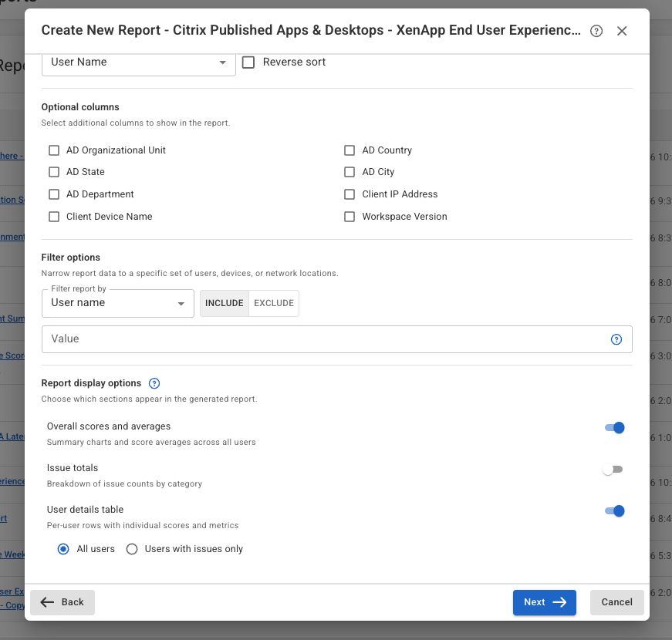Select the All users radio button

[x=63, y=549]
